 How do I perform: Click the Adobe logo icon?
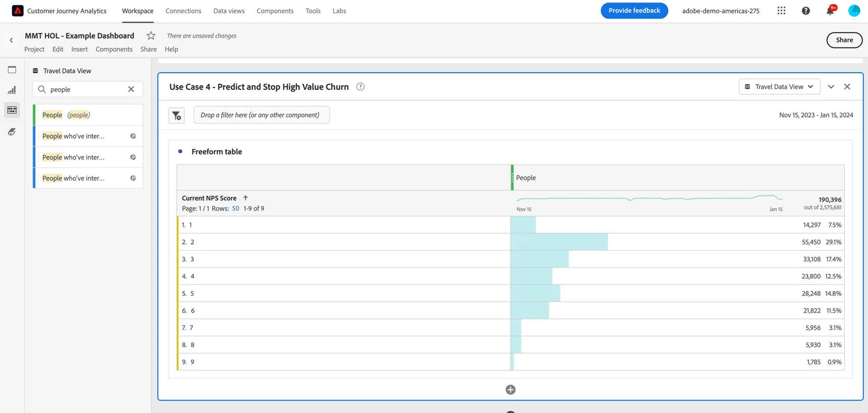18,11
